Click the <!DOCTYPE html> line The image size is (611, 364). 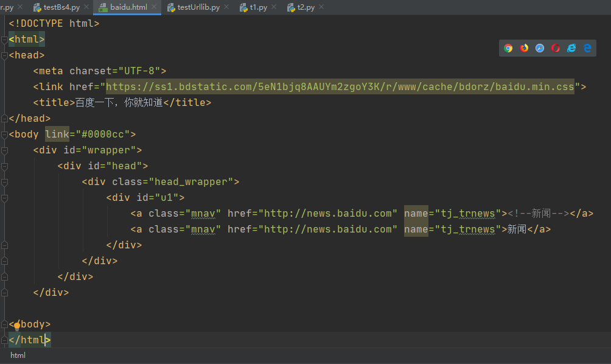click(54, 23)
